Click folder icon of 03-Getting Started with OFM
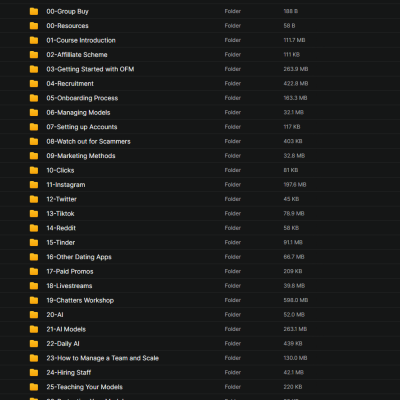Image resolution: width=400 pixels, height=400 pixels. [x=34, y=69]
